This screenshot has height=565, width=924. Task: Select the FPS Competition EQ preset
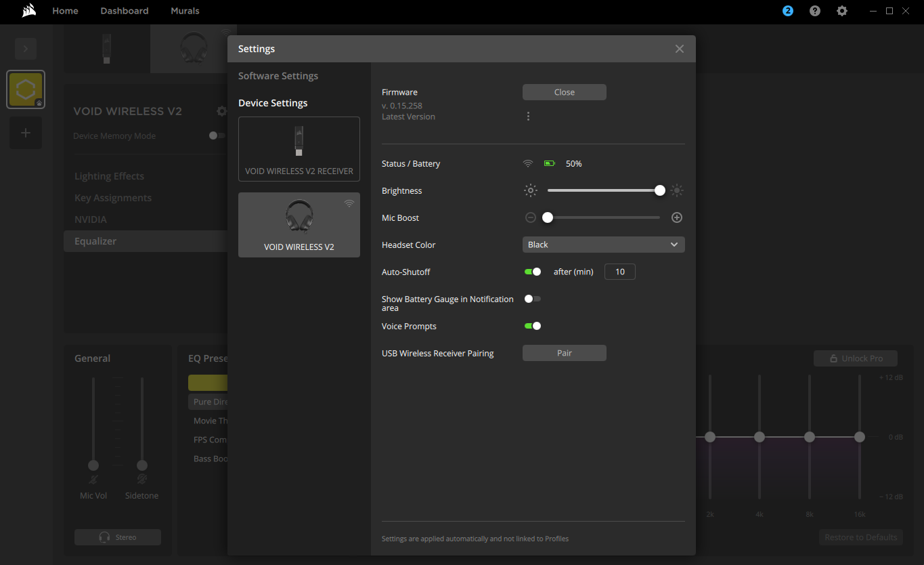click(x=208, y=440)
